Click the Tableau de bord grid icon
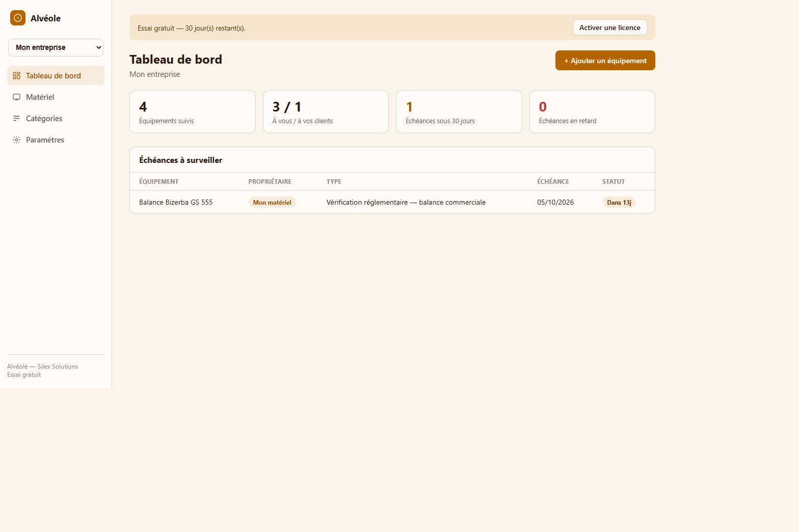The image size is (799, 532). [16, 76]
